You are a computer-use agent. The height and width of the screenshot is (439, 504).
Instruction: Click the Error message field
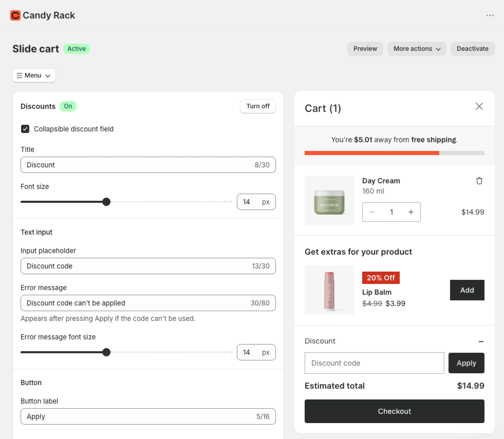coord(148,303)
